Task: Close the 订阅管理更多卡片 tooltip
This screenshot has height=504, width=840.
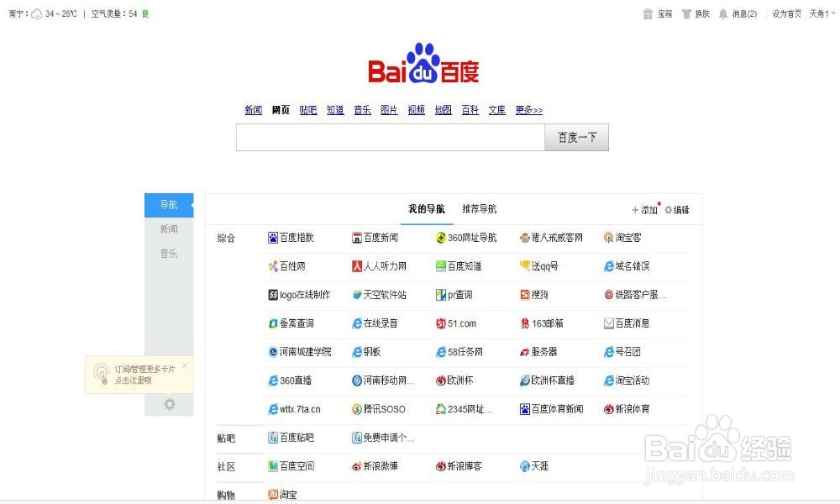Action: pos(185,365)
